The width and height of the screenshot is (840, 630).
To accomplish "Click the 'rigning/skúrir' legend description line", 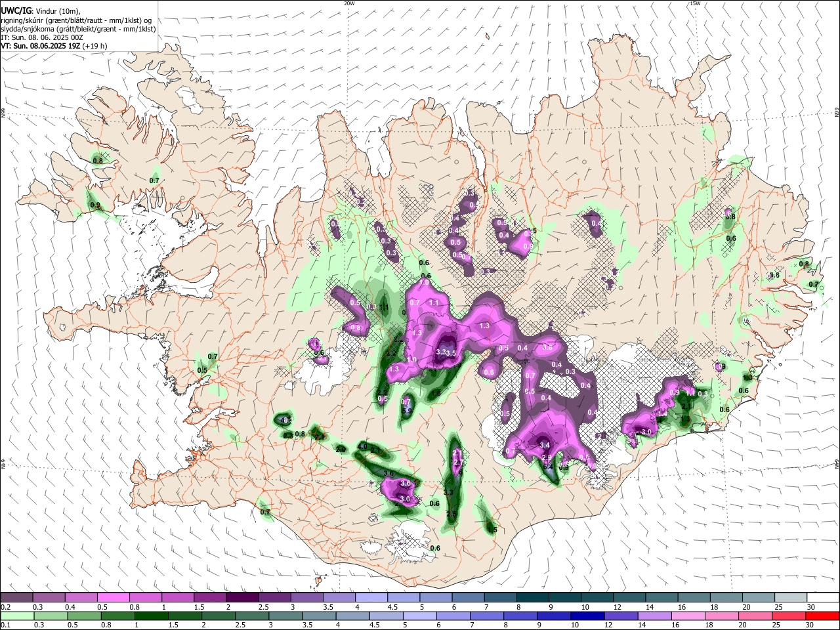I will click(x=76, y=20).
